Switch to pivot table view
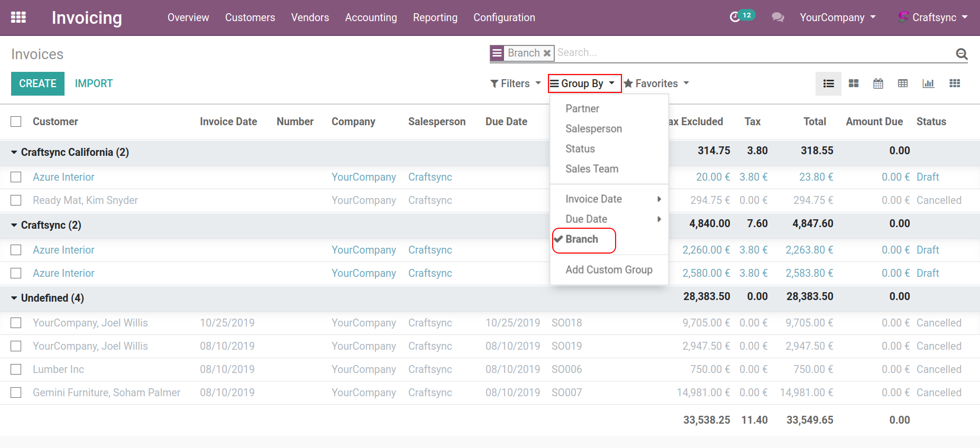This screenshot has height=448, width=980. pyautogui.click(x=903, y=83)
